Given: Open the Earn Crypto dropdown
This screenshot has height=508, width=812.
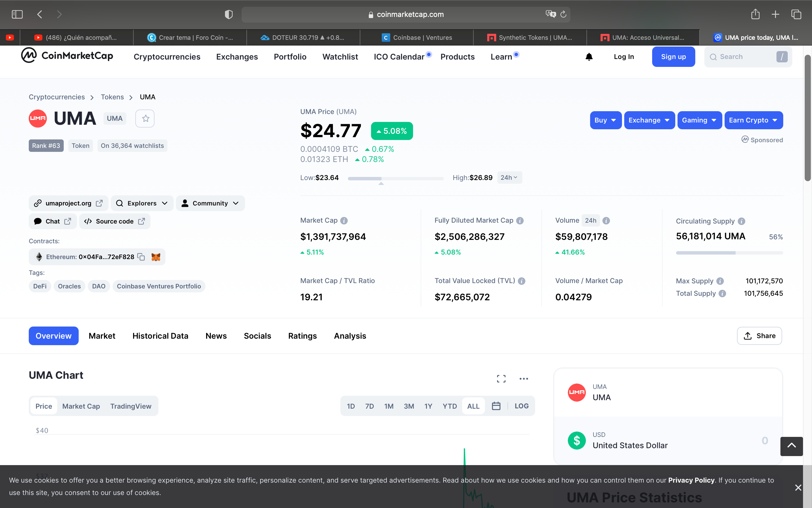Looking at the screenshot, I should (753, 120).
